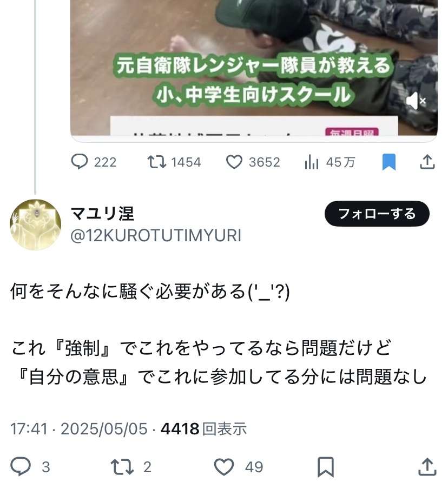Repost the quoted video post with 1454 reposts
Screen dimensions: 448x489
pos(174,162)
